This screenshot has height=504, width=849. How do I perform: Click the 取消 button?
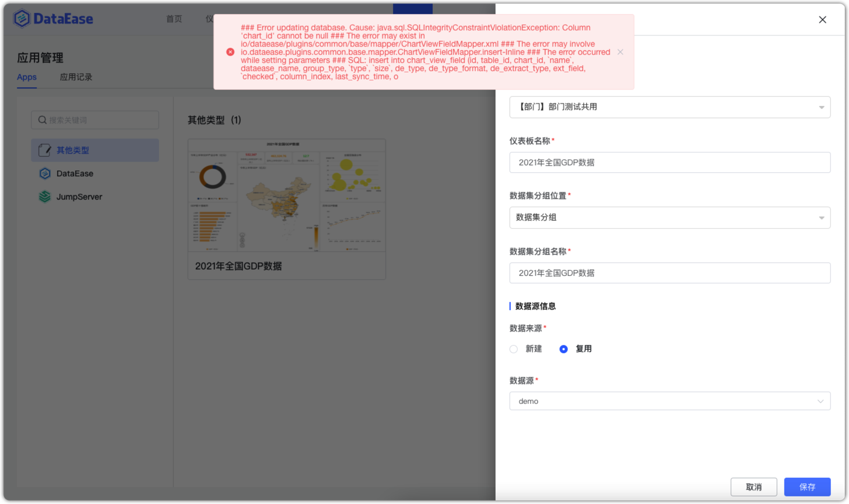(754, 487)
